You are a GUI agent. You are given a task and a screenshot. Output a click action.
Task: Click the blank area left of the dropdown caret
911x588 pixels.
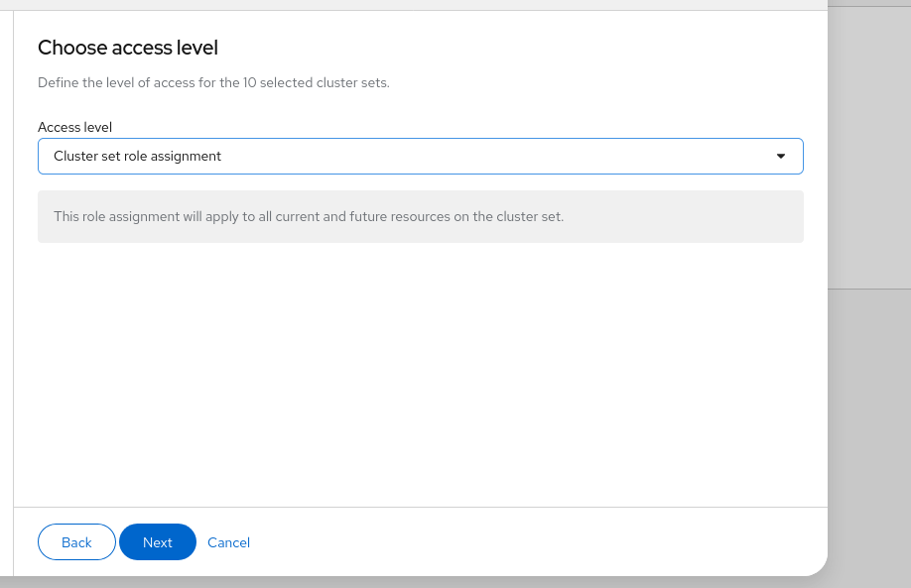(x=595, y=157)
